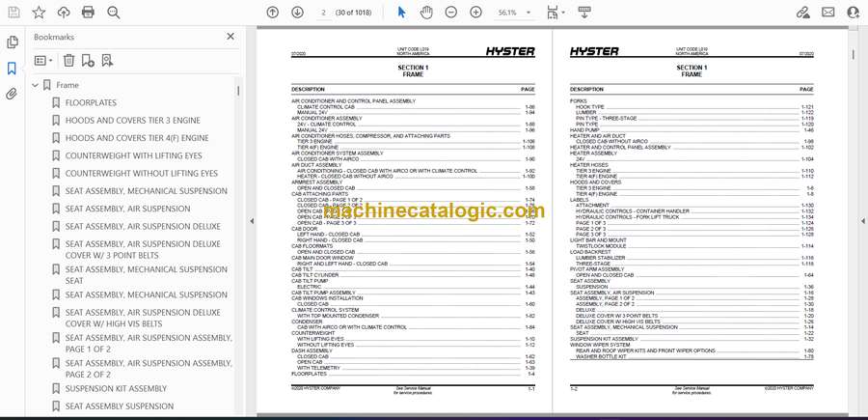Open the page fit options dropdown
Screen dimensions: 868x420
pyautogui.click(x=556, y=13)
